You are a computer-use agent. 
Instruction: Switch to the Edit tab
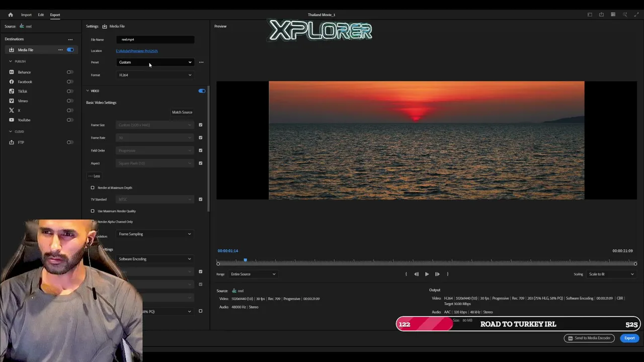tap(41, 15)
